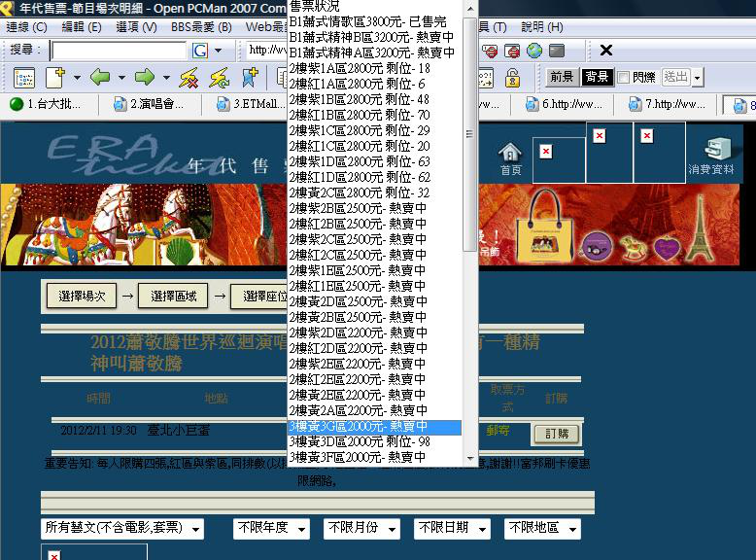This screenshot has width=756, height=560.
Task: Click the add to favorites bookmark icon
Action: tap(251, 77)
